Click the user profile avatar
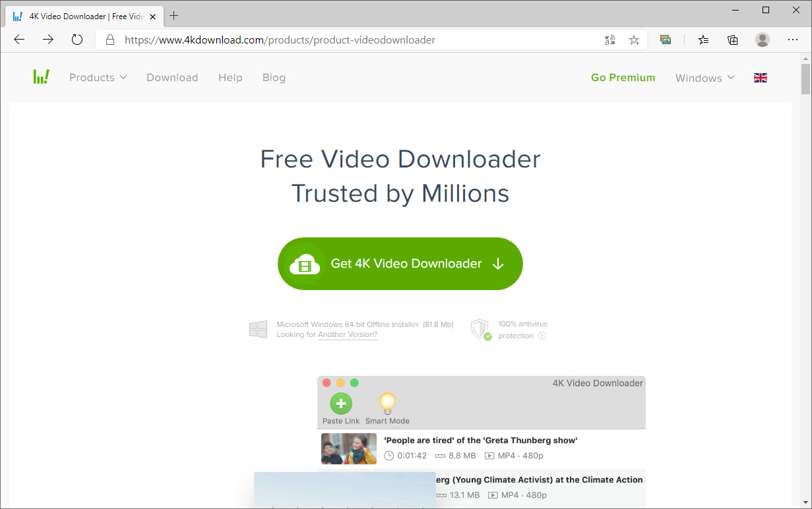The height and width of the screenshot is (509, 812). 763,40
